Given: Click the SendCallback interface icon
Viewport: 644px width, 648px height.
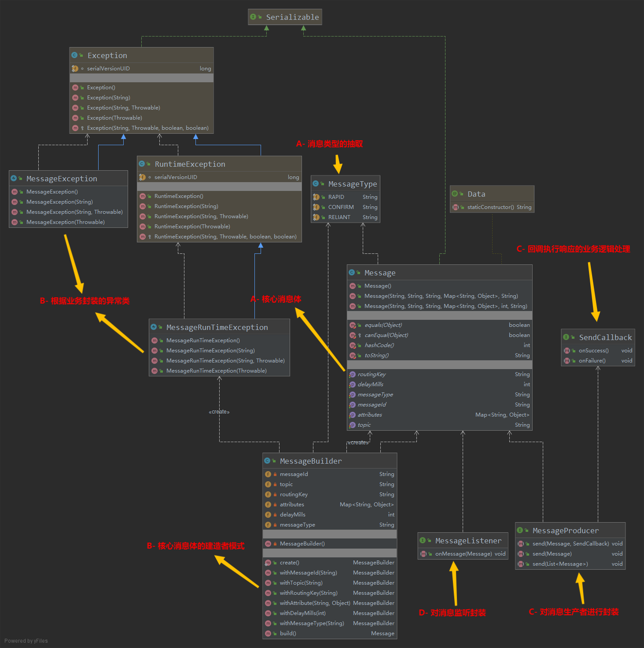Looking at the screenshot, I should point(566,337).
